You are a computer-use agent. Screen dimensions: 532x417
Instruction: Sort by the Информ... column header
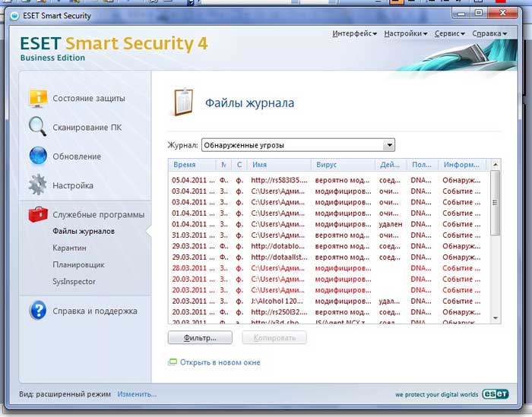pyautogui.click(x=462, y=165)
